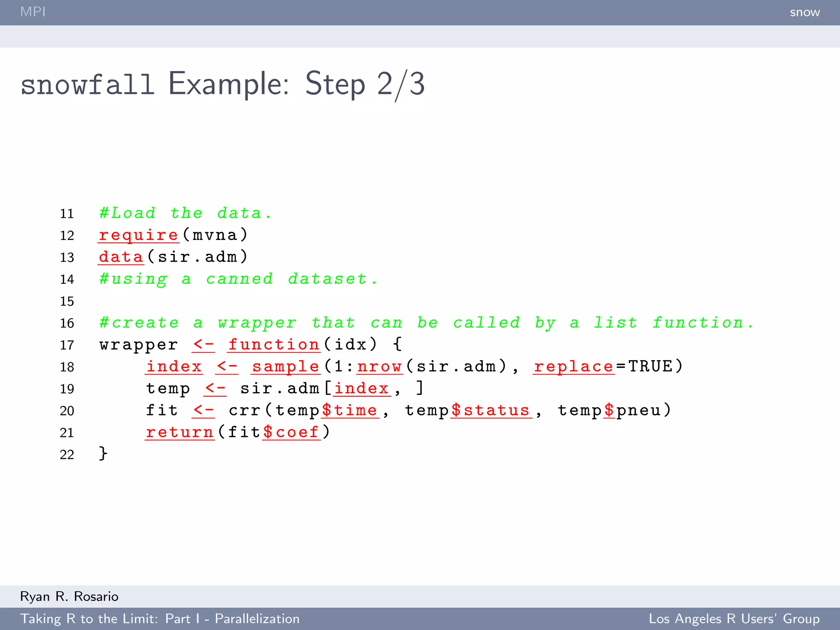Click line number 20
The width and height of the screenshot is (840, 630).
click(67, 411)
